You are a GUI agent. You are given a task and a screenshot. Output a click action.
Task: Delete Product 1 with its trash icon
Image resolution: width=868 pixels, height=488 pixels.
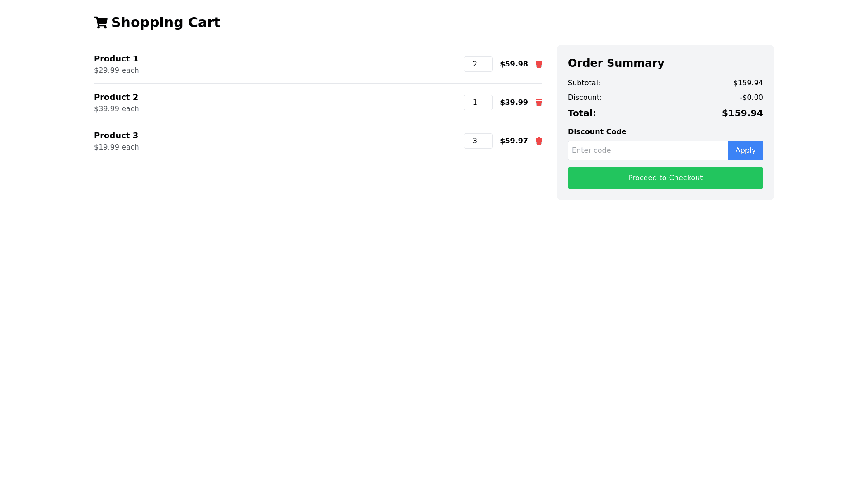[538, 64]
